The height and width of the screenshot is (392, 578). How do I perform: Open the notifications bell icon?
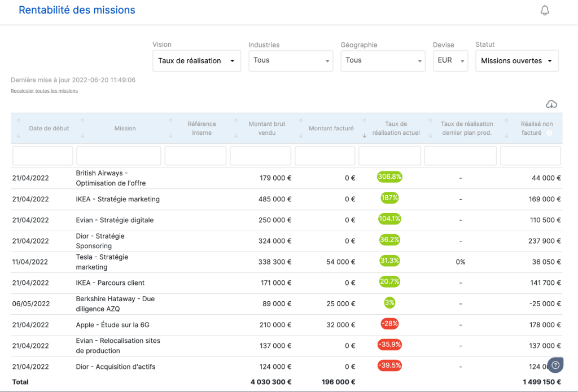(x=545, y=10)
